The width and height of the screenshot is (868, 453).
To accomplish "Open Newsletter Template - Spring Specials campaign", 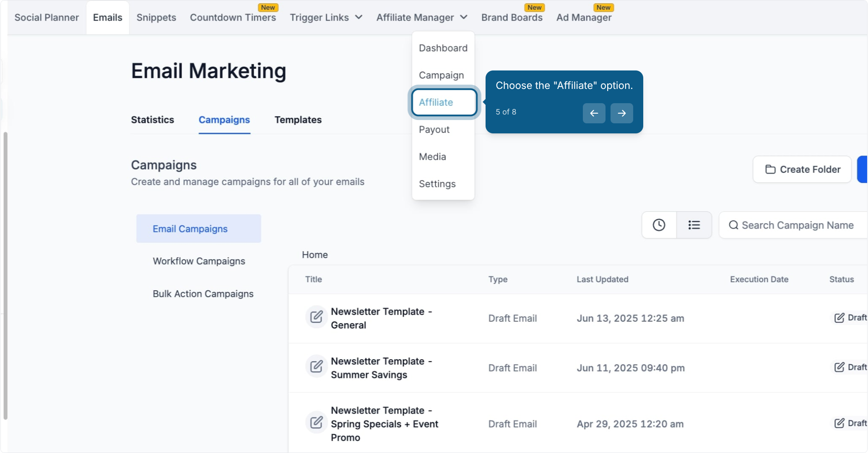I will pyautogui.click(x=385, y=424).
